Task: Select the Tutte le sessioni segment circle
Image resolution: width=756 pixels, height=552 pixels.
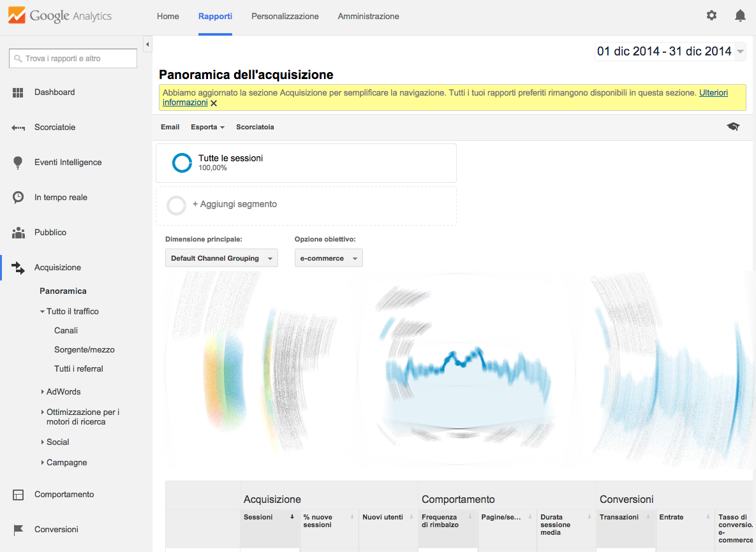Action: (182, 163)
